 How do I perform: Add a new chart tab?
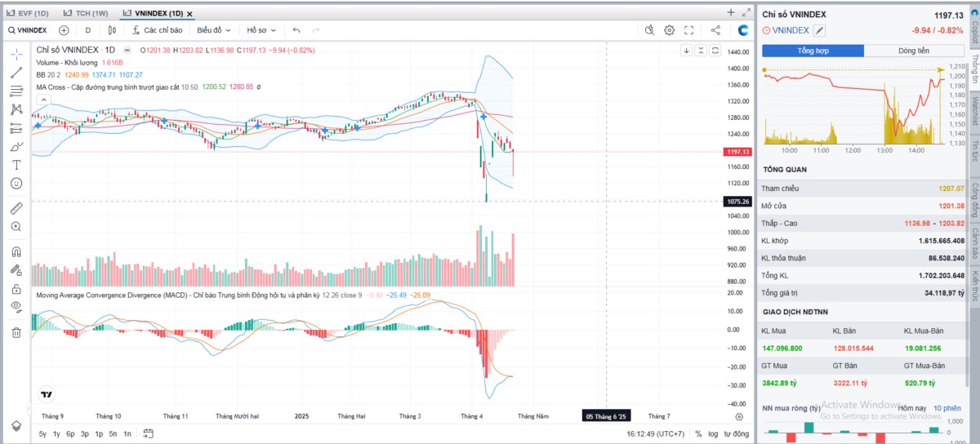[731, 12]
